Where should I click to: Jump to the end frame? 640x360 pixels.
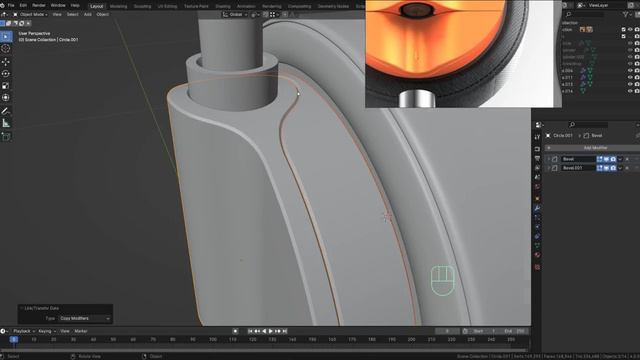284,331
